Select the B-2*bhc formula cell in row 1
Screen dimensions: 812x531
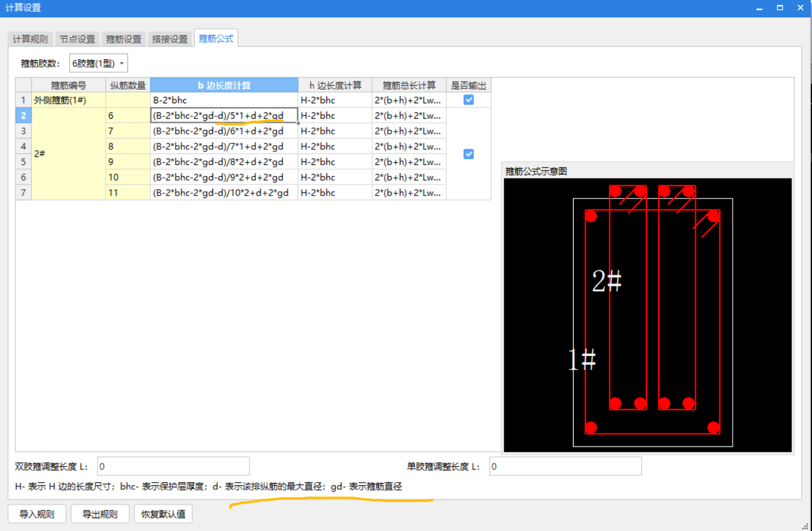(224, 100)
